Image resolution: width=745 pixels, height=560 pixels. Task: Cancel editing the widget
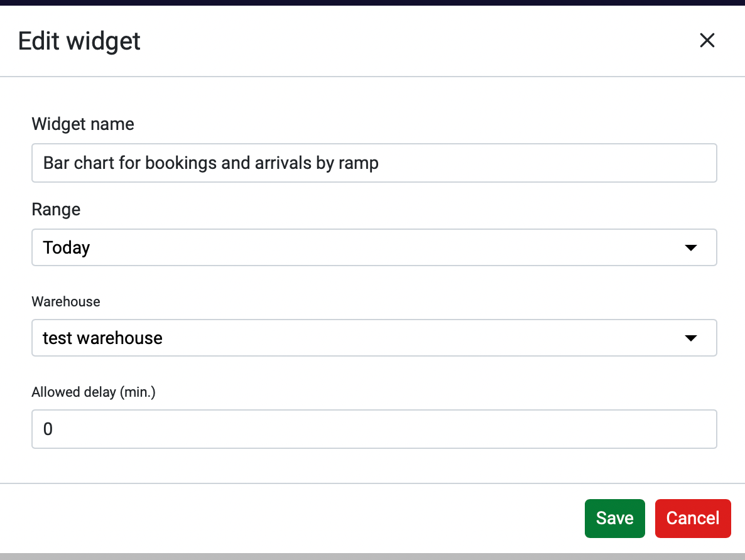693,518
